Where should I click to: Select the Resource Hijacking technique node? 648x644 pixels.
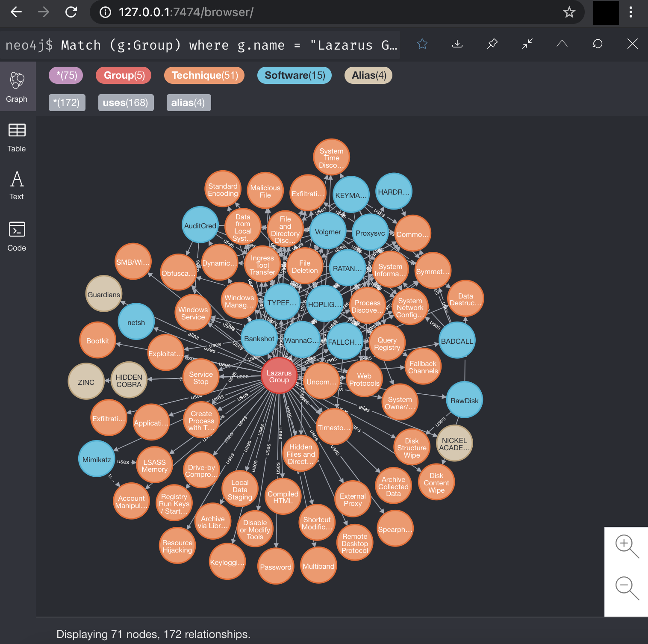[177, 546]
